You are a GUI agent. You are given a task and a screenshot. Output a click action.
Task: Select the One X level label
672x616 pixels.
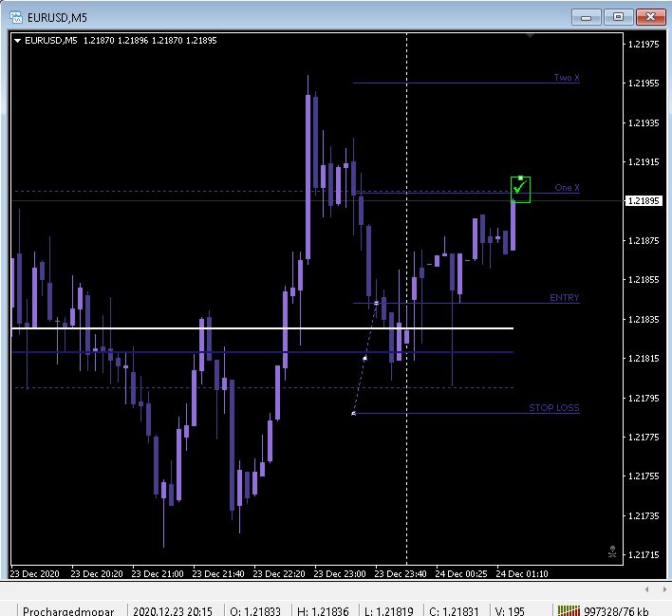[567, 187]
